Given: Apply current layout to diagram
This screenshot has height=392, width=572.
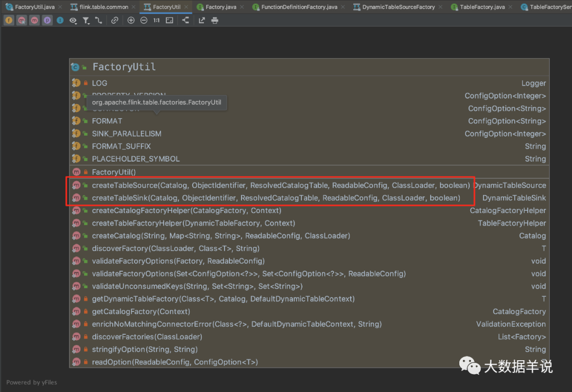Looking at the screenshot, I should point(186,21).
